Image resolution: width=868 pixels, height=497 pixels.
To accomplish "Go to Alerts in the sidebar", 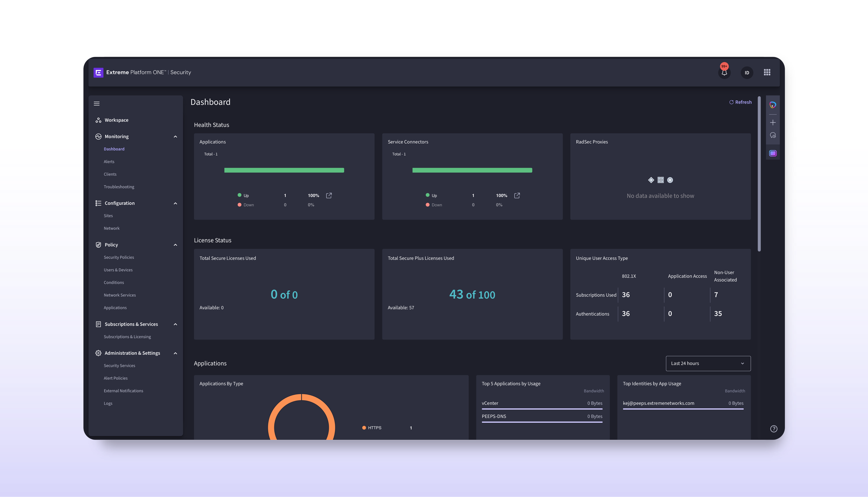I will 109,161.
